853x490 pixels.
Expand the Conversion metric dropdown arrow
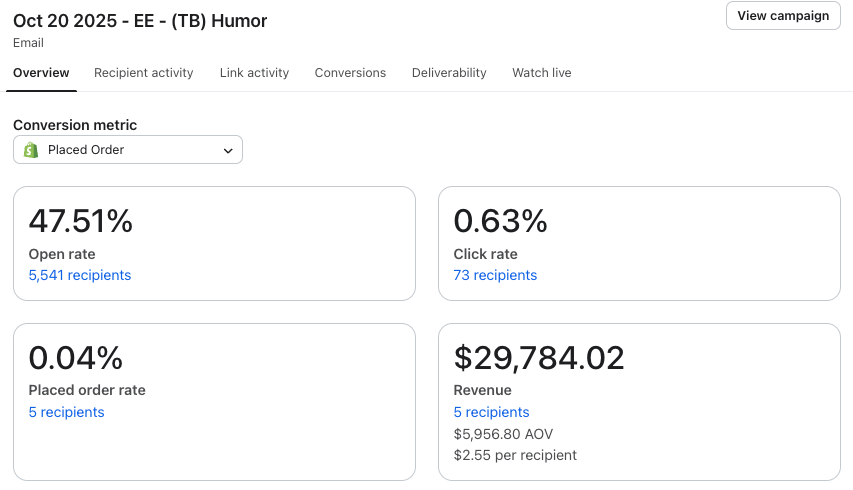pyautogui.click(x=228, y=151)
